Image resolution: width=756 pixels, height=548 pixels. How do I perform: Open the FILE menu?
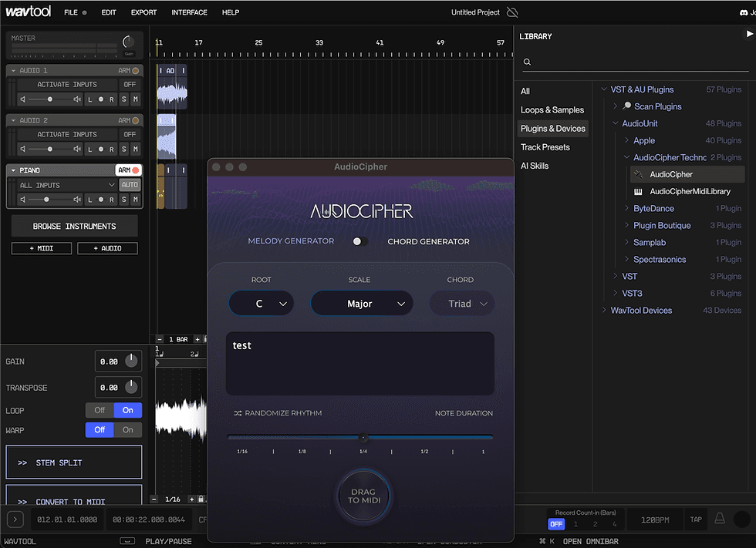[71, 12]
